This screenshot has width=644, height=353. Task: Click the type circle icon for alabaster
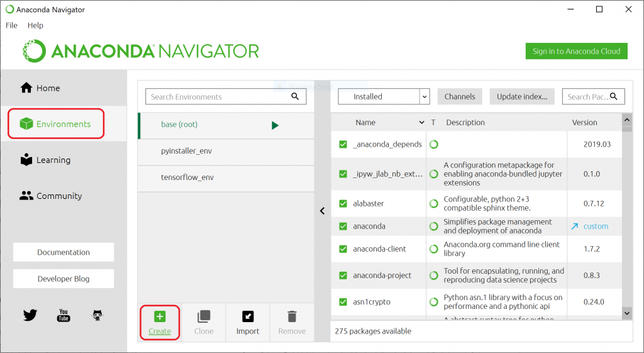(x=434, y=203)
